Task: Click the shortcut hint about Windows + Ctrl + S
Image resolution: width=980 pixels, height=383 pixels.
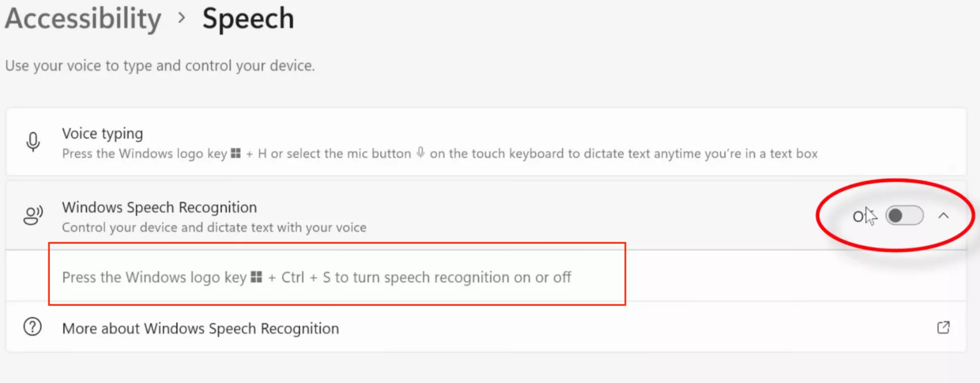Action: tap(316, 277)
